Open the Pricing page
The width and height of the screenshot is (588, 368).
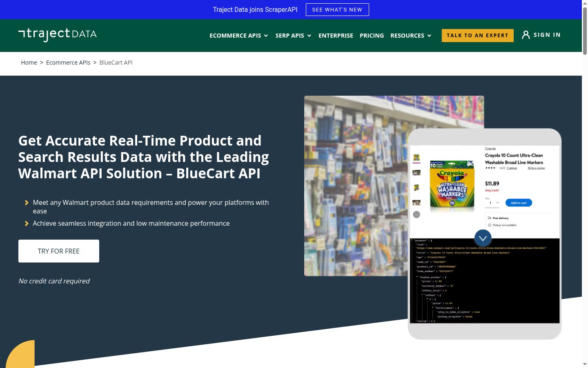372,36
